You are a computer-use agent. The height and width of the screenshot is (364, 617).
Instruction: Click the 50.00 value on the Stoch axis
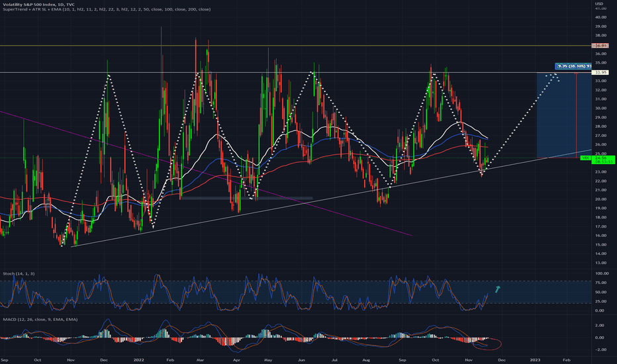pos(600,292)
